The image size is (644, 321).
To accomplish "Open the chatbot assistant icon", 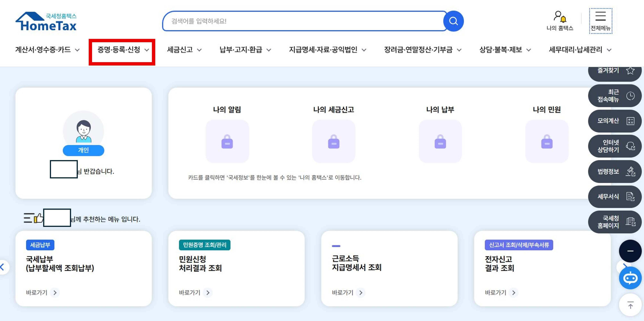I will 631,278.
